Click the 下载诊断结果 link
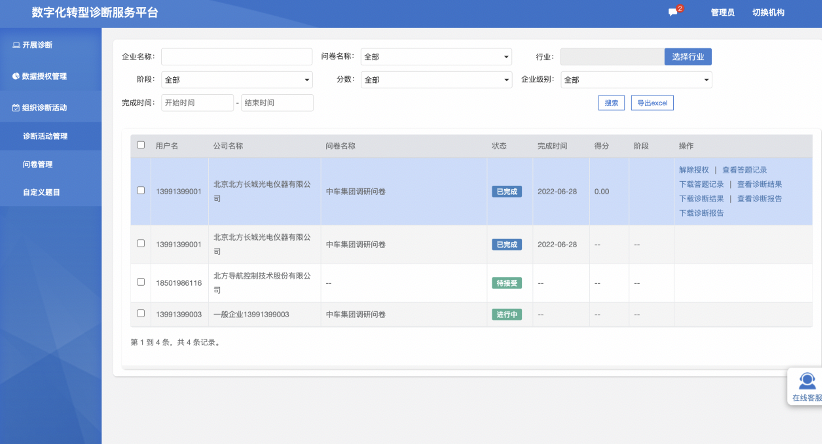The image size is (822, 444). click(701, 199)
